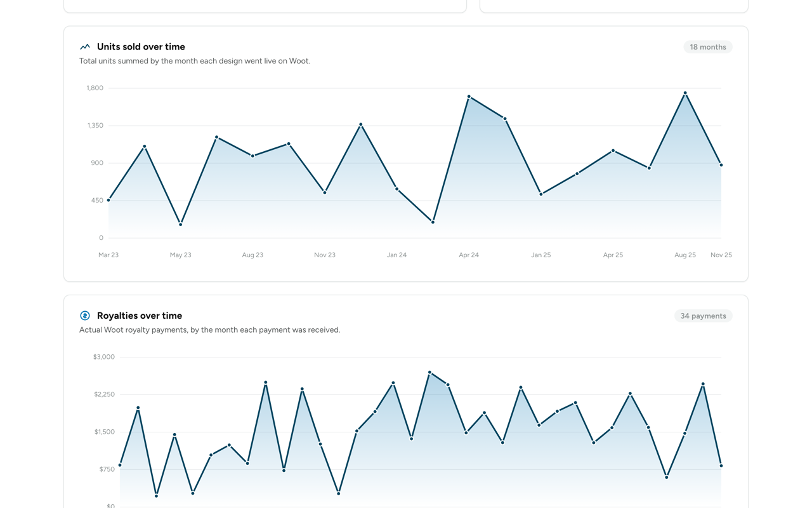Click the dollar coin icon beside Royalties
The height and width of the screenshot is (508, 812).
point(85,316)
